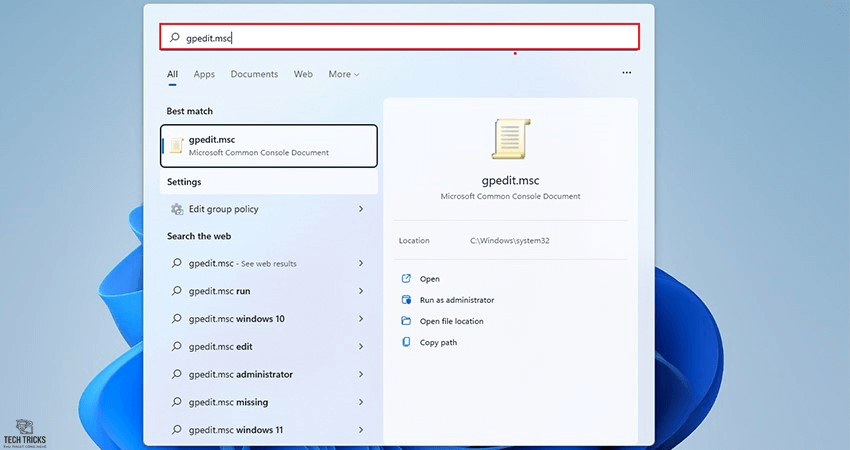This screenshot has width=850, height=450.
Task: Select the gpedit.msc administrator suggestion
Action: (268, 374)
